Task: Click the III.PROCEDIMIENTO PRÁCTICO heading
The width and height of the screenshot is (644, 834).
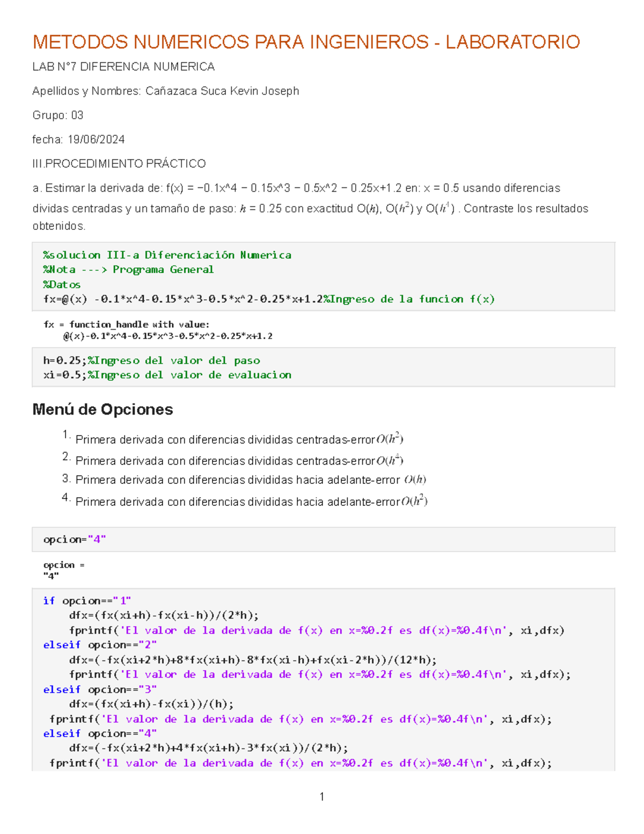Action: click(119, 164)
